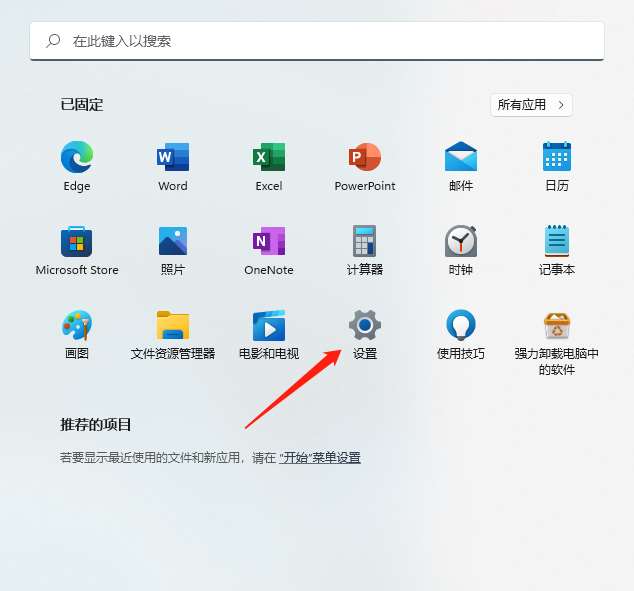Image resolution: width=634 pixels, height=591 pixels.
Task: Open 强力卸载电脑中的软件 uninstaller
Action: point(557,325)
